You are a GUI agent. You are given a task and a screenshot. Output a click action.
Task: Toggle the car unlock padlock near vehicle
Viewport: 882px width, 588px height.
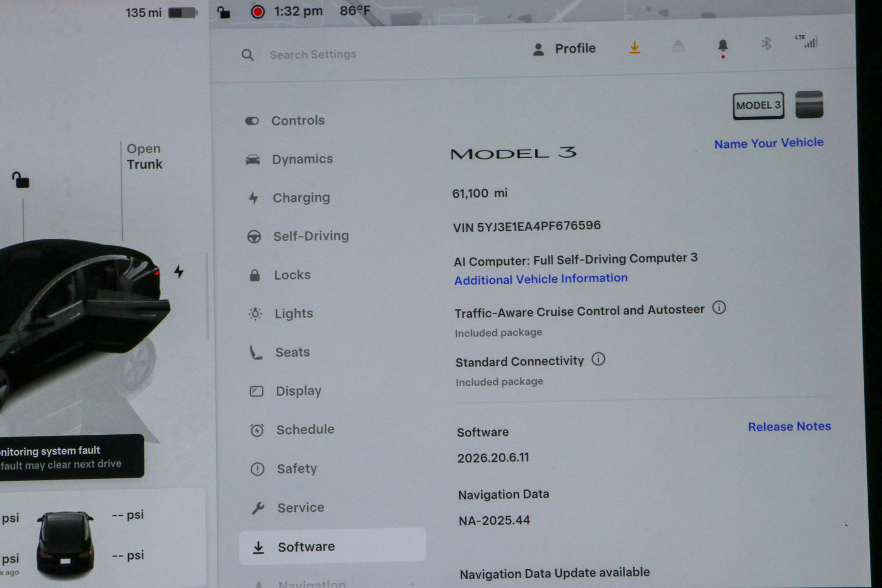[x=20, y=180]
